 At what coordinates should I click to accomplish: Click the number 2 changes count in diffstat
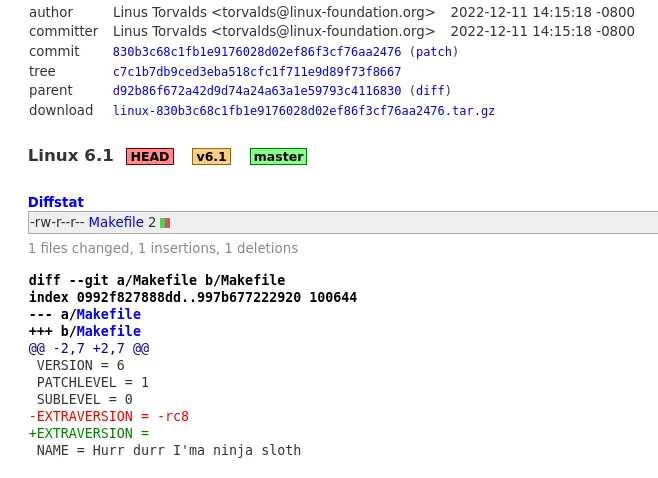[x=152, y=222]
